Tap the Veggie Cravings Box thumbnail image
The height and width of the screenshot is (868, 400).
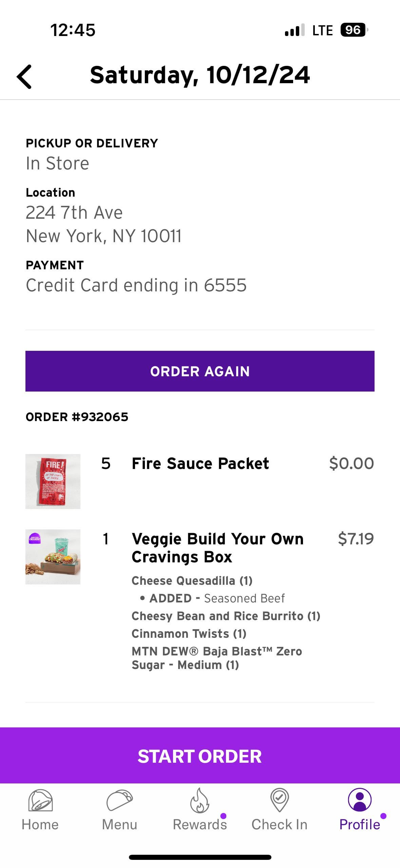click(53, 557)
